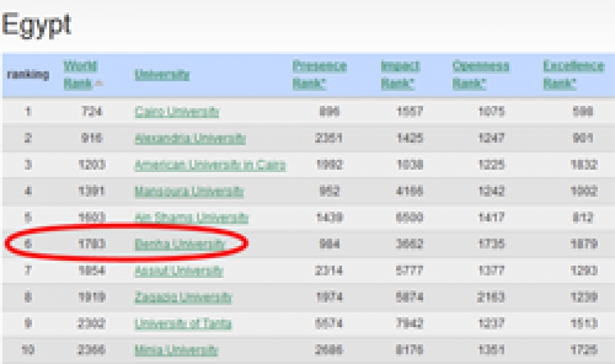Screen dimensions: 615x364
Task: Click openness rank 1247 in Alexandria row
Action: pyautogui.click(x=491, y=138)
